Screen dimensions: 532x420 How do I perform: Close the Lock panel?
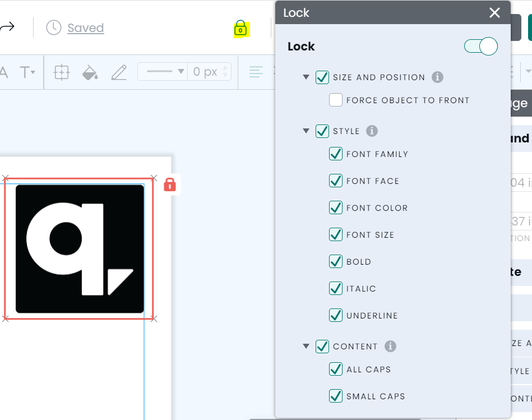[494, 13]
